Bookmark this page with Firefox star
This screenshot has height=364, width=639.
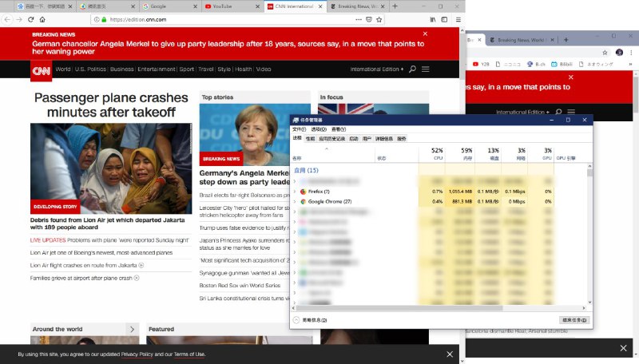[379, 19]
